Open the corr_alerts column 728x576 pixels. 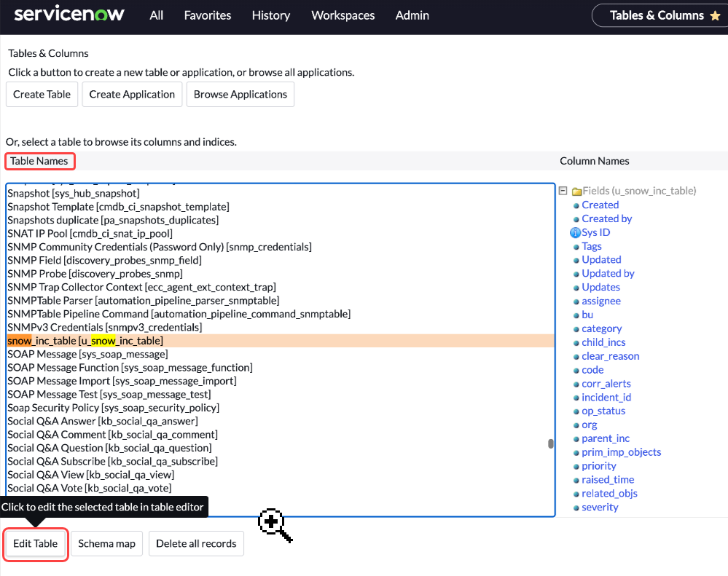coord(606,384)
